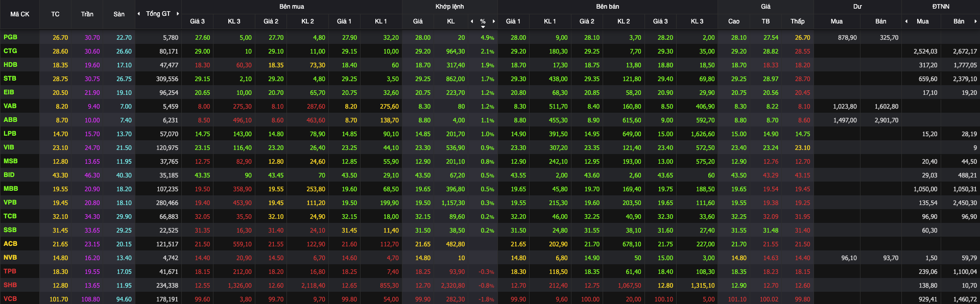Click STB's total value 309,556
The width and height of the screenshot is (980, 304).
click(167, 79)
